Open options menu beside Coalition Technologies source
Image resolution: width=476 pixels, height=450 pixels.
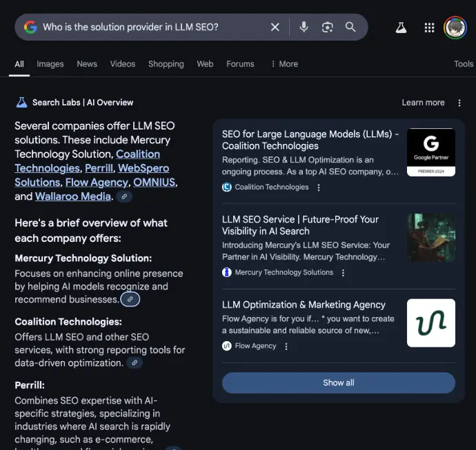click(319, 187)
